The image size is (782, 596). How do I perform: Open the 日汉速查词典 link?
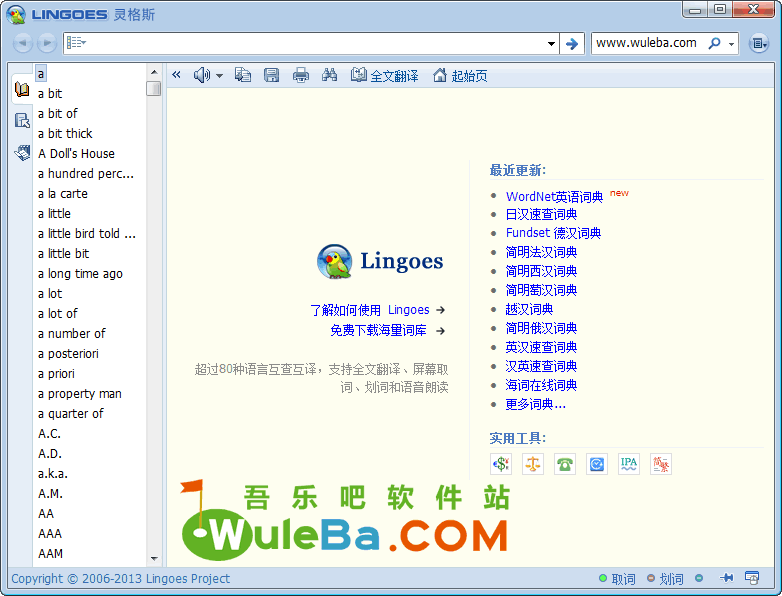click(x=541, y=214)
